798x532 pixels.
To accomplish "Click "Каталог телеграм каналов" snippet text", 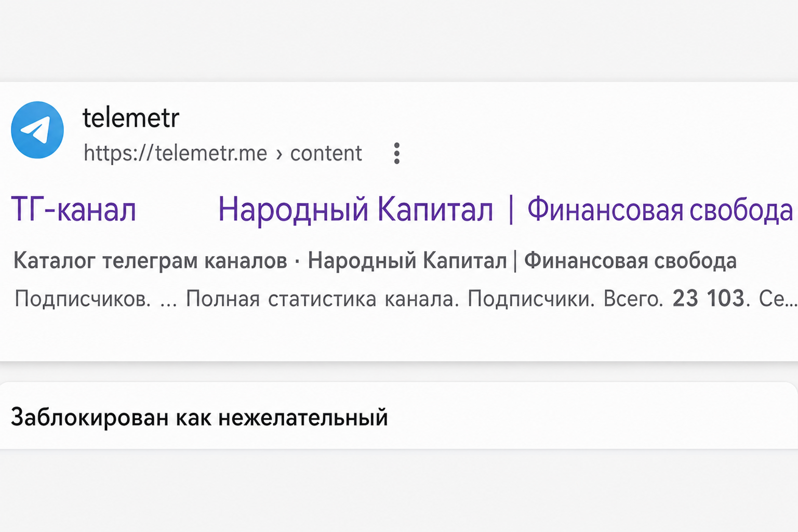I will click(x=150, y=261).
